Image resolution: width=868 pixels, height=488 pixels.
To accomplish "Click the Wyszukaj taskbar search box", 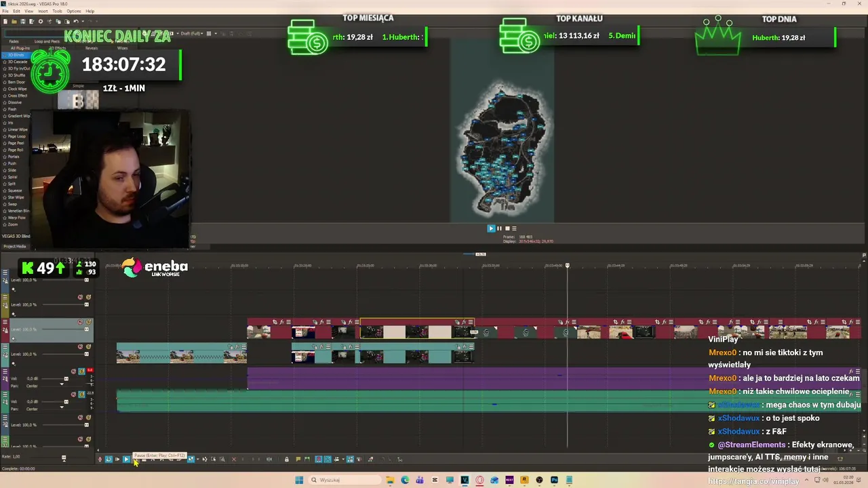I will (344, 480).
